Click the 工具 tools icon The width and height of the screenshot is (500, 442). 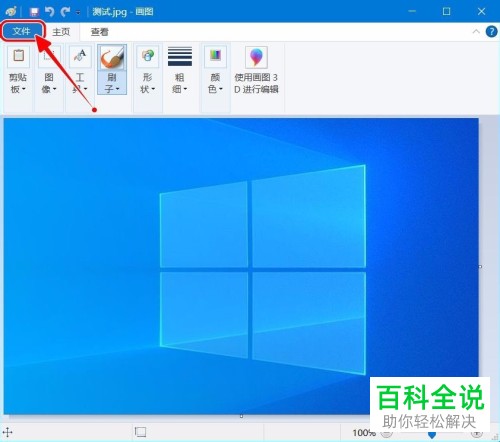tap(80, 56)
